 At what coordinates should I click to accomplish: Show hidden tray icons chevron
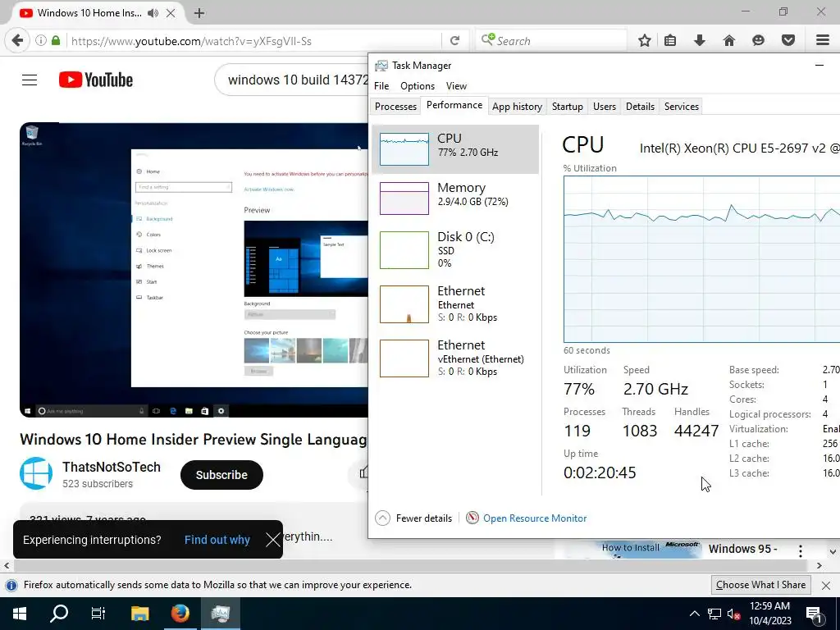[x=694, y=614]
